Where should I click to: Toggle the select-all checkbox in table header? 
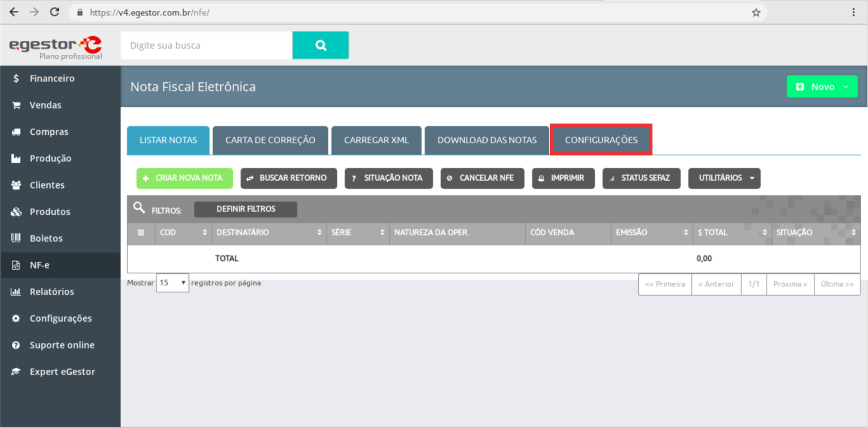coord(141,233)
